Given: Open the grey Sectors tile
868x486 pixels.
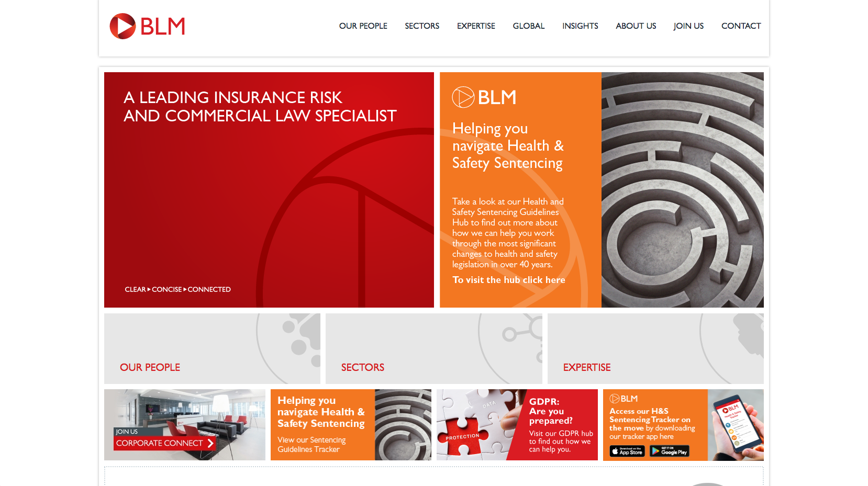Looking at the screenshot, I should click(433, 348).
